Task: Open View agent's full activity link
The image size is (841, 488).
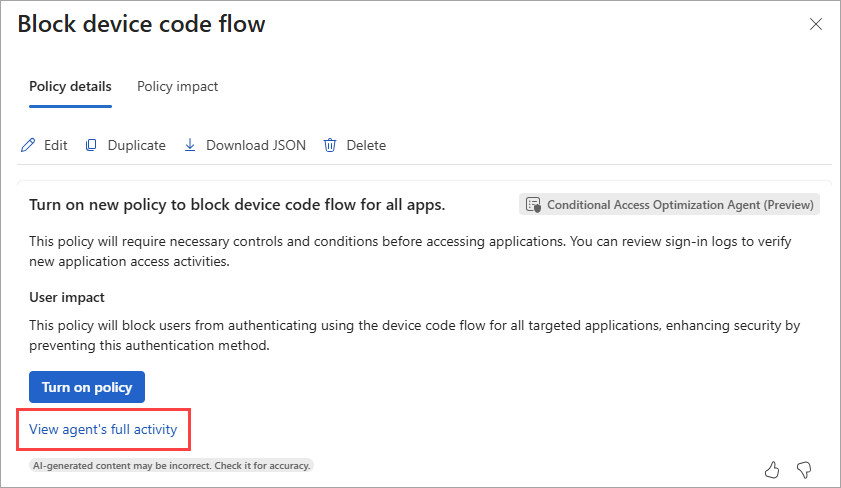Action: point(103,430)
